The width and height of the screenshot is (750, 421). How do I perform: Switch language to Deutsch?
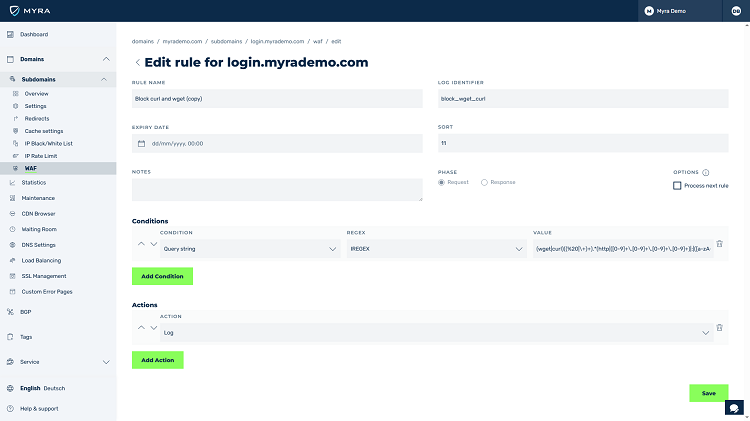pyautogui.click(x=54, y=388)
